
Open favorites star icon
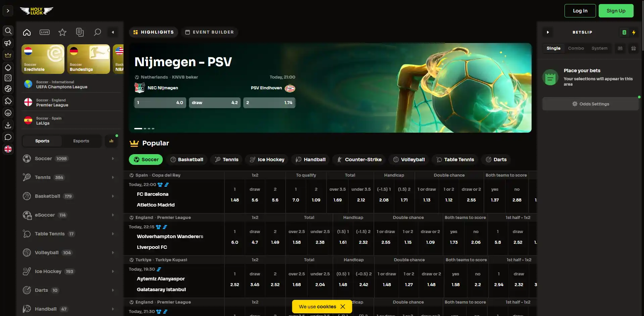click(x=62, y=32)
